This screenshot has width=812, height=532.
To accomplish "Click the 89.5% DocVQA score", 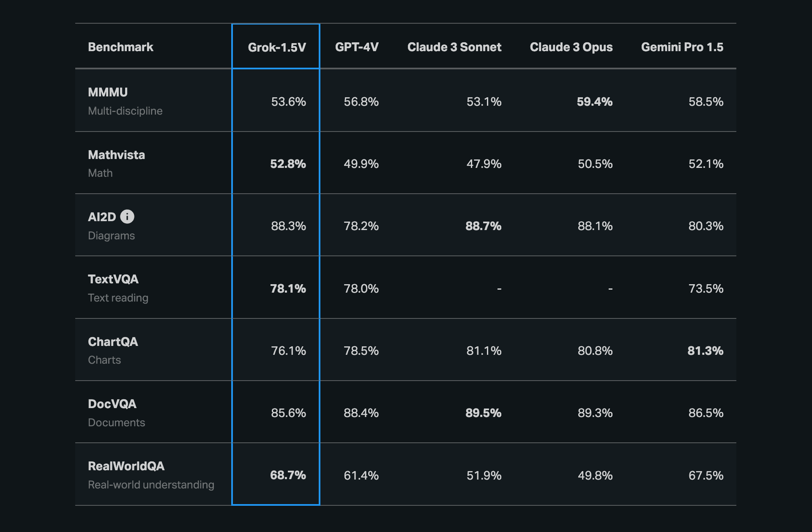I will tap(483, 413).
